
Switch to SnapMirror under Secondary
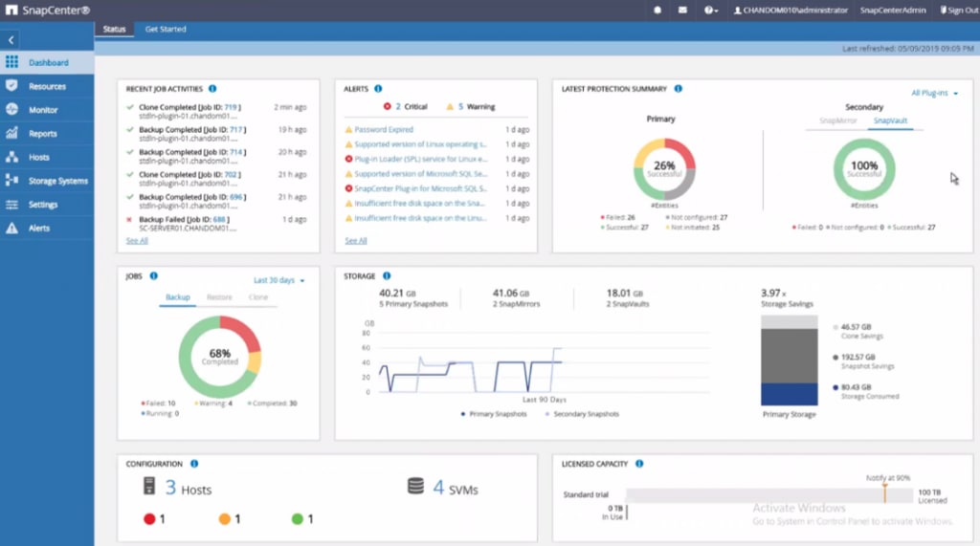837,121
